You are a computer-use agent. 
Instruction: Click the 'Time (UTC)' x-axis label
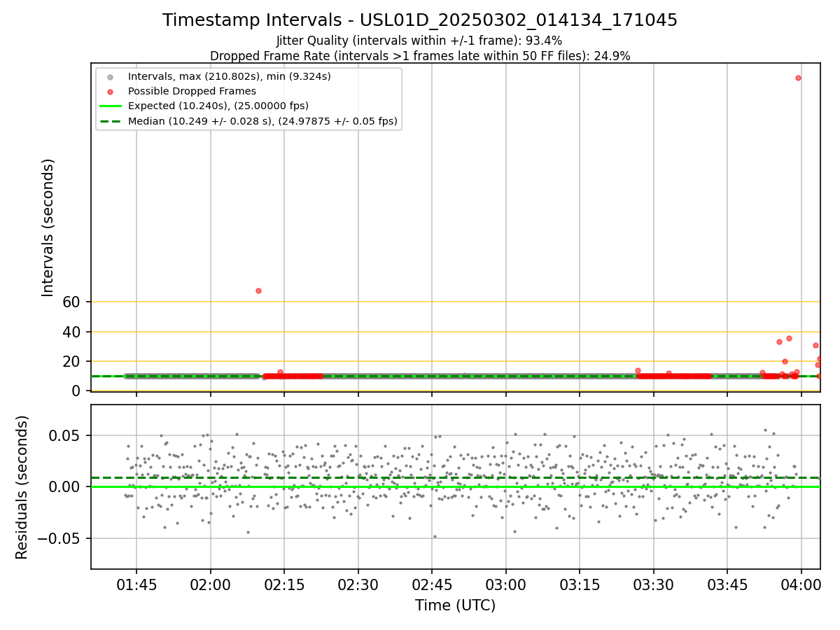[456, 605]
